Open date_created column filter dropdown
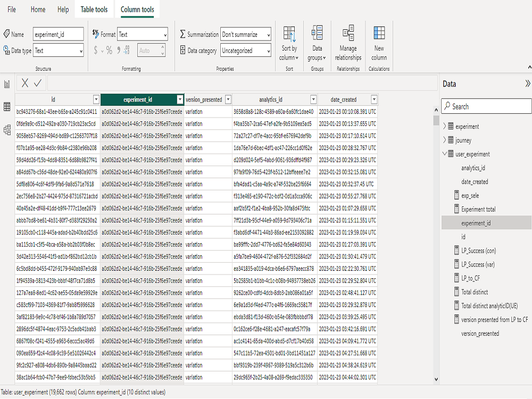This screenshot has width=532, height=399. [374, 99]
